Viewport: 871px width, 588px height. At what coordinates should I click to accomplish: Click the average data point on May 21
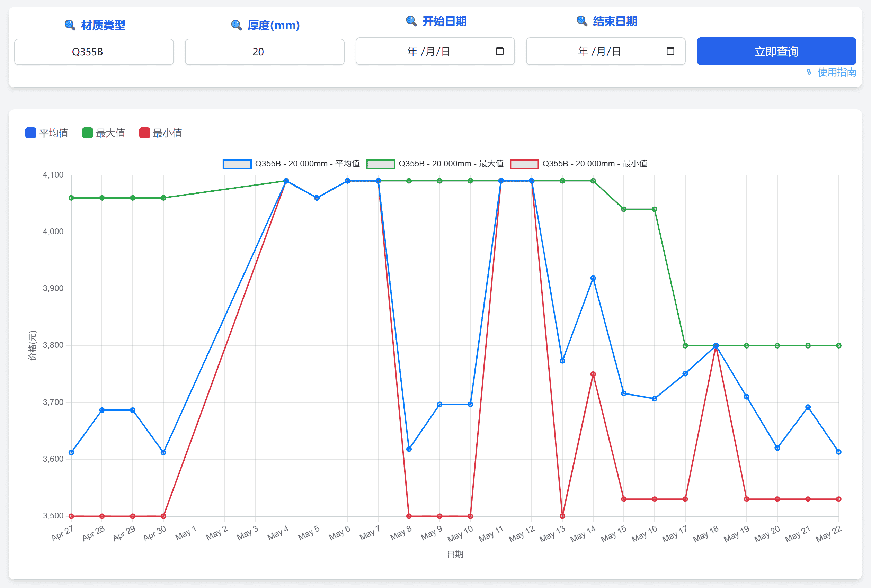pyautogui.click(x=808, y=407)
